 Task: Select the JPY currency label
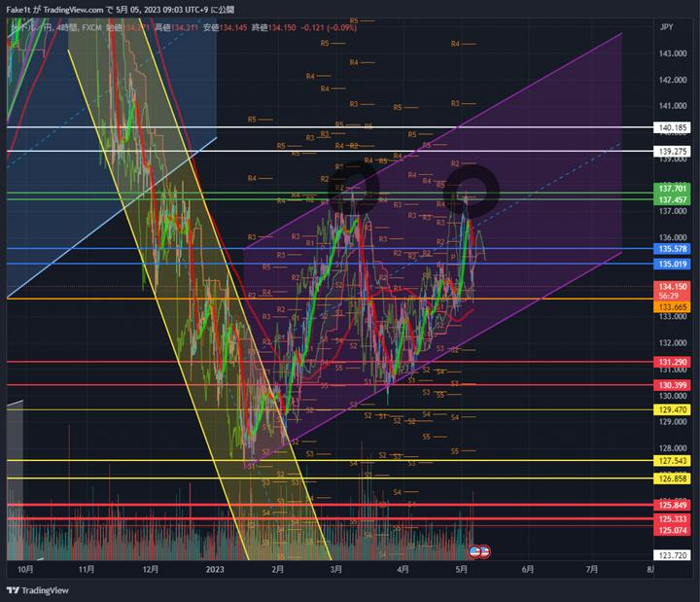click(666, 27)
